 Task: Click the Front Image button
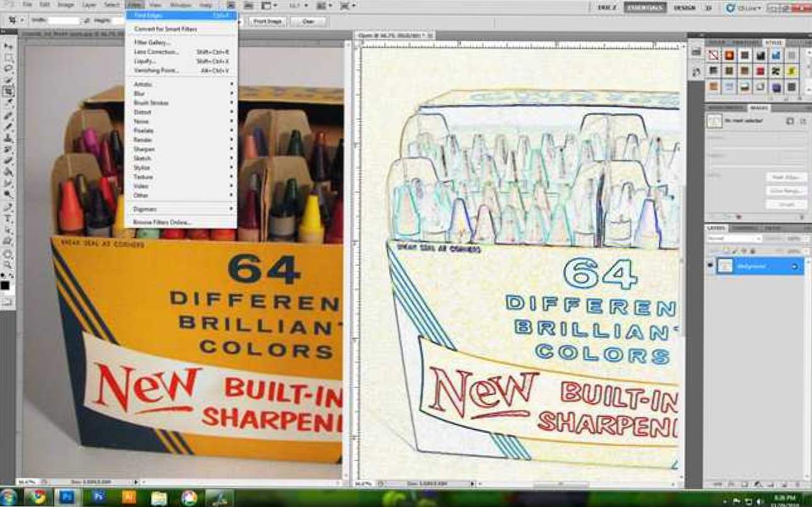point(268,21)
